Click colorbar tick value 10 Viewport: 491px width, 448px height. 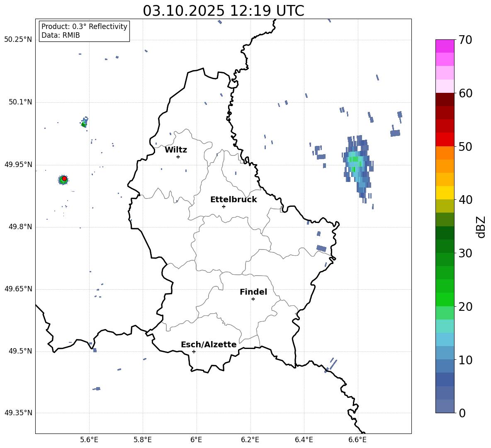click(465, 360)
